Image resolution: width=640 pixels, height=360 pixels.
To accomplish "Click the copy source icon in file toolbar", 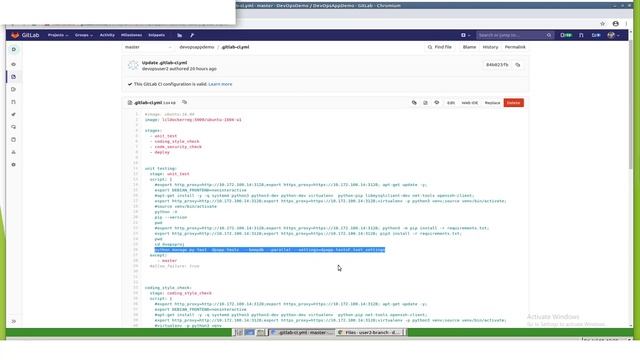I will click(414, 103).
